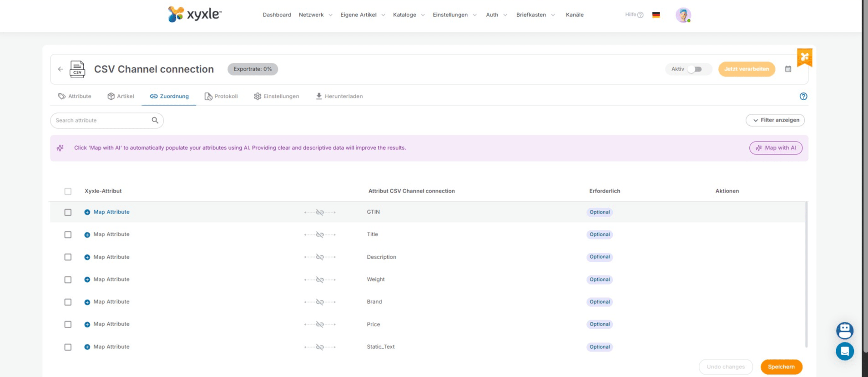Click the AI sparkle icon in banner
868x377 pixels.
coord(60,148)
